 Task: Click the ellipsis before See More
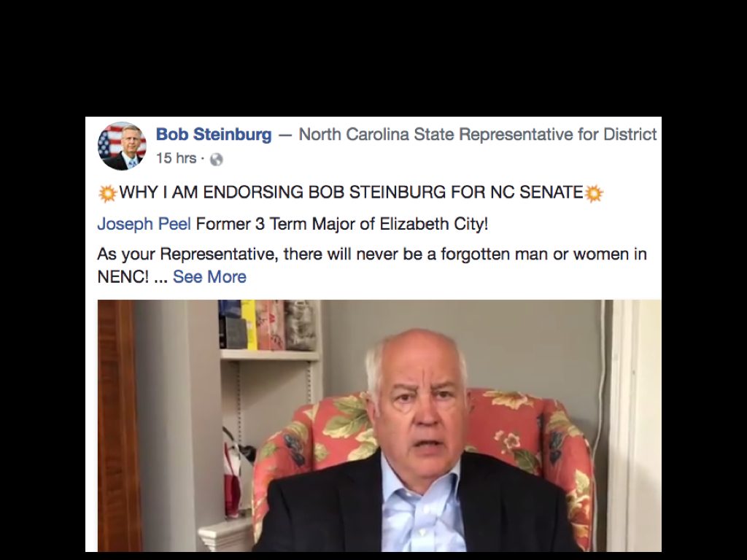pos(161,278)
